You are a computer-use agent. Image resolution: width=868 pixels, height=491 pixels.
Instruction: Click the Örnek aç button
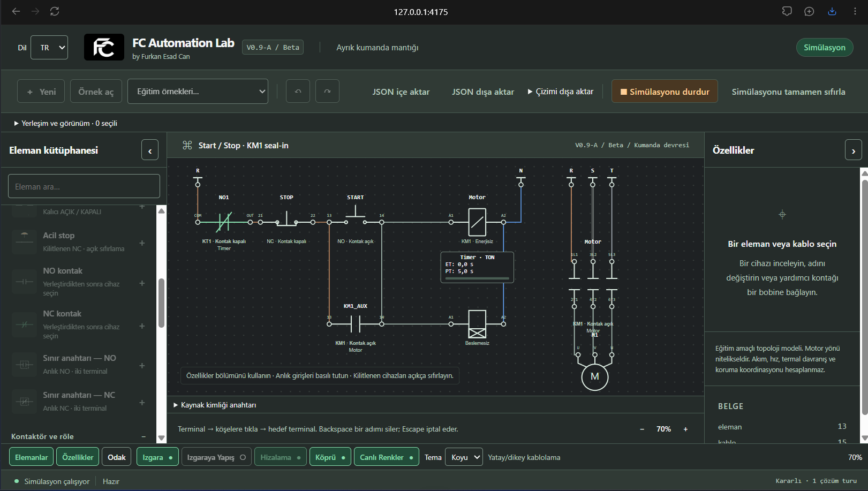point(96,91)
